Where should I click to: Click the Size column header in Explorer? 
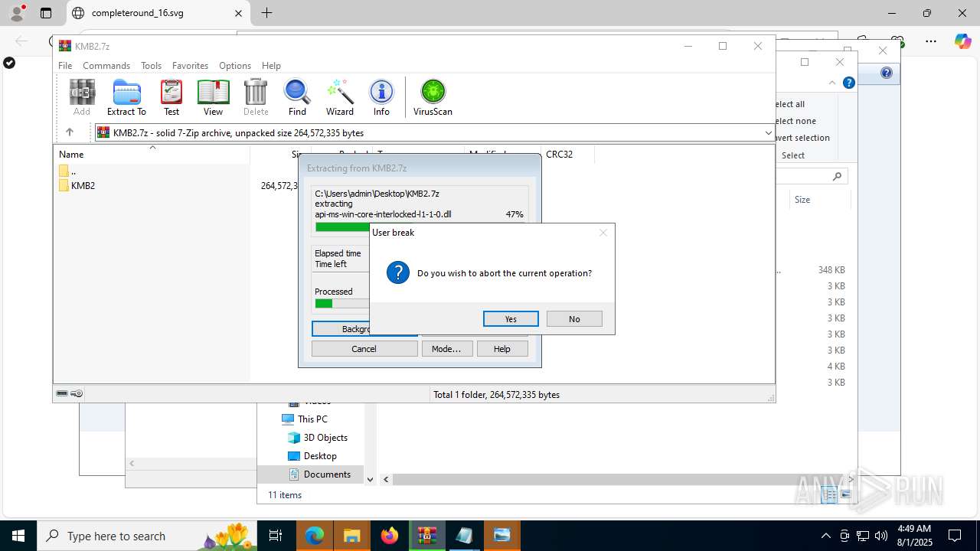pos(802,200)
